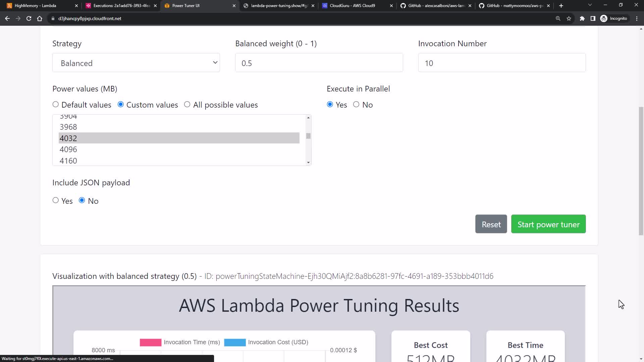Screen dimensions: 644x362
Task: Bookmark this page with star icon
Action: [569, 18]
